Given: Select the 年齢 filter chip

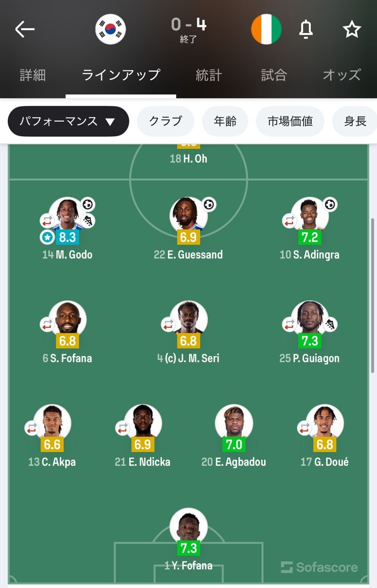Looking at the screenshot, I should pyautogui.click(x=225, y=121).
